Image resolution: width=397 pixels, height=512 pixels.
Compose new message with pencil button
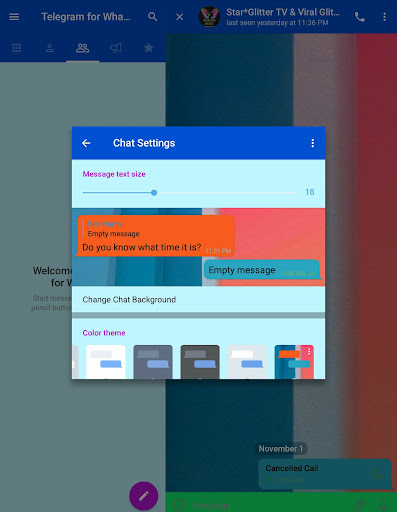[144, 496]
